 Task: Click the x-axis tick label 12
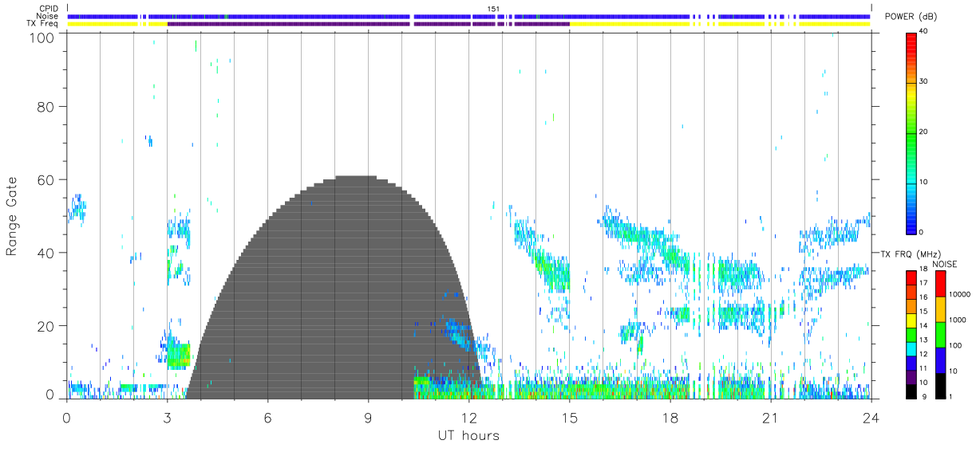point(468,416)
